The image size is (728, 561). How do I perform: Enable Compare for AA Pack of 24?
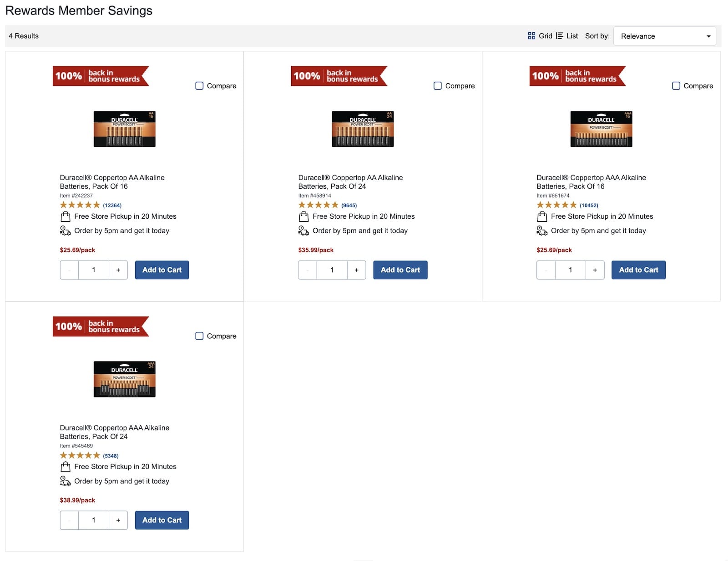tap(437, 85)
